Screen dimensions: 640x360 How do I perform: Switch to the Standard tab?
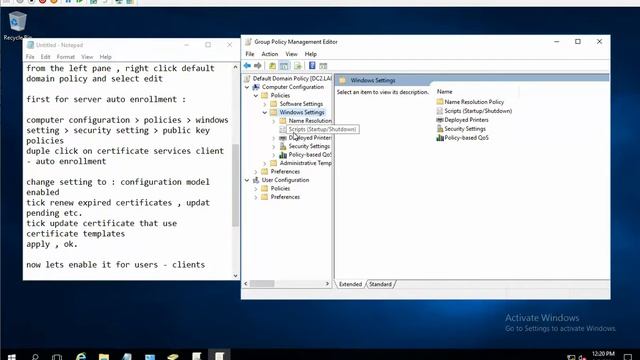click(380, 284)
